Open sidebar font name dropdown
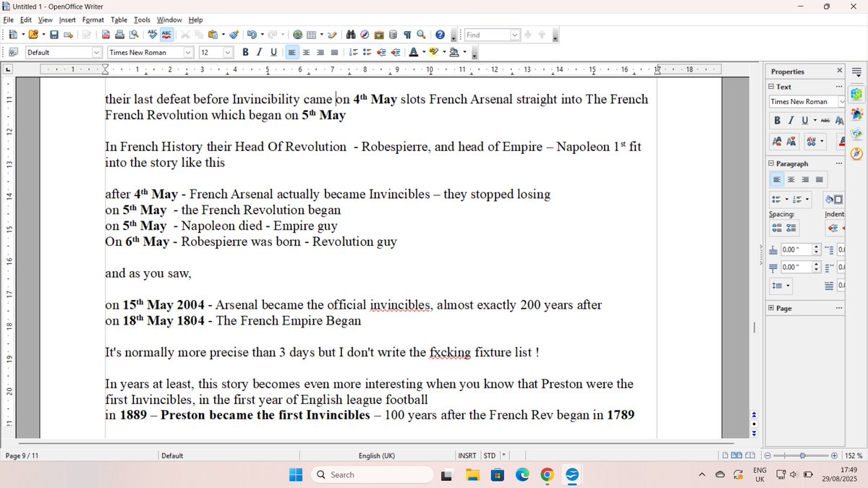Viewport: 868px width, 488px height. click(x=841, y=102)
